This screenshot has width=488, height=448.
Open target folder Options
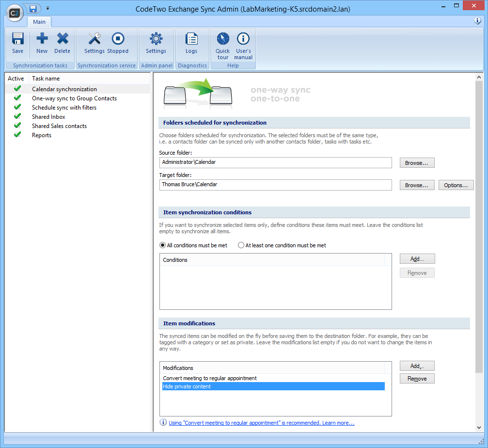[456, 185]
